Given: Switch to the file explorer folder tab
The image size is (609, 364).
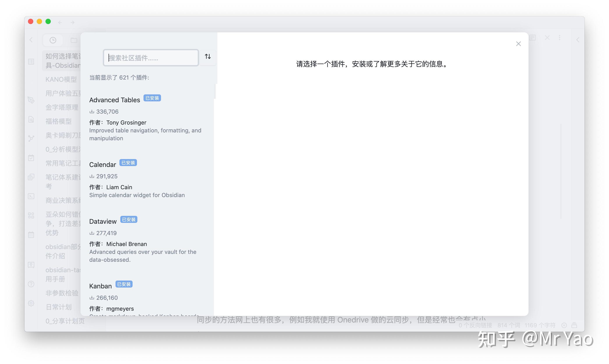Looking at the screenshot, I should 74,40.
